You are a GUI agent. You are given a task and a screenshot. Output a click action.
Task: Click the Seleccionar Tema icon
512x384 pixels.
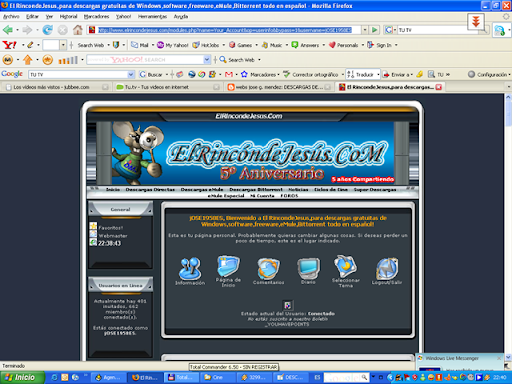click(346, 266)
